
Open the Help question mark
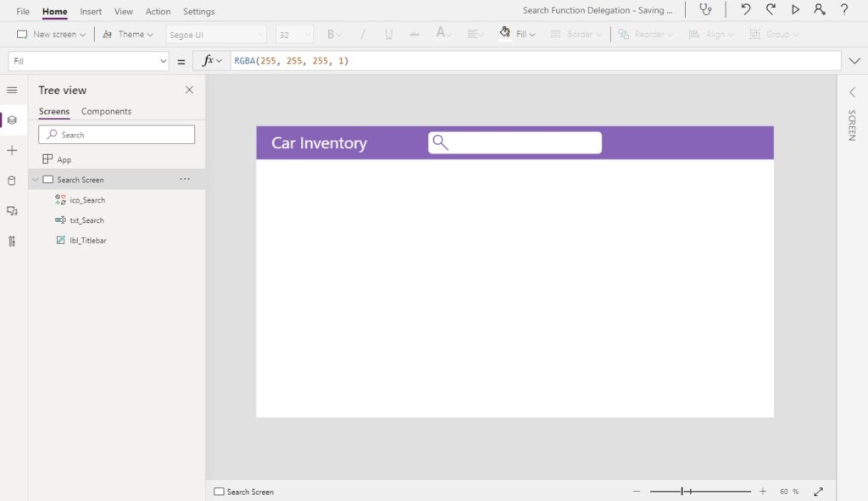click(844, 10)
